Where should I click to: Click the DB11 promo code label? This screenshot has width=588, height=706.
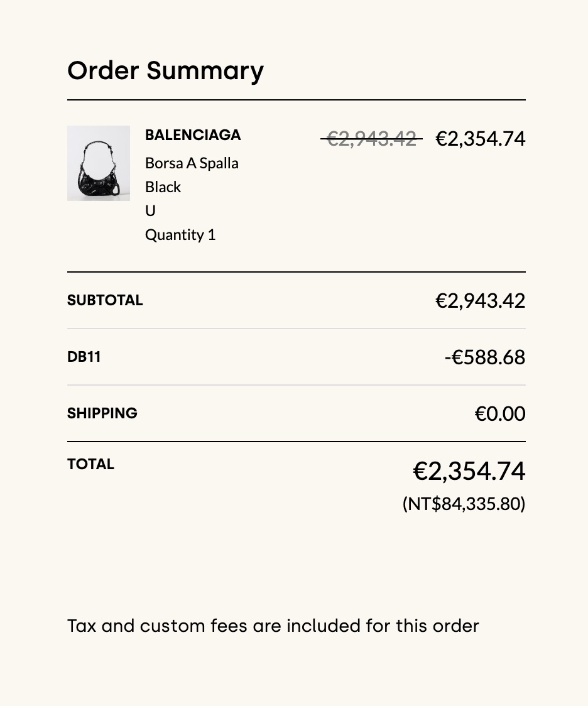84,357
